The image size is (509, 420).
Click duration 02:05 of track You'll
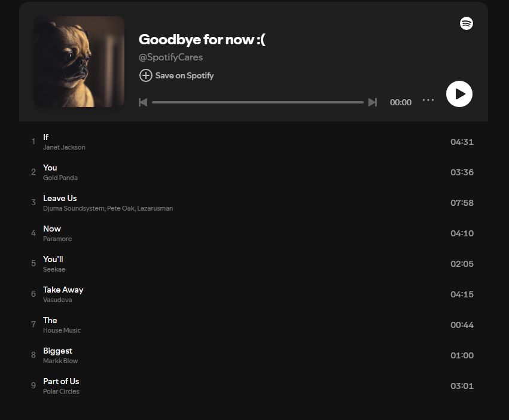click(462, 264)
